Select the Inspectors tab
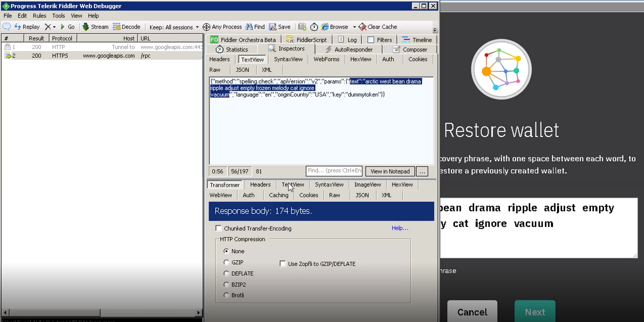 point(286,49)
